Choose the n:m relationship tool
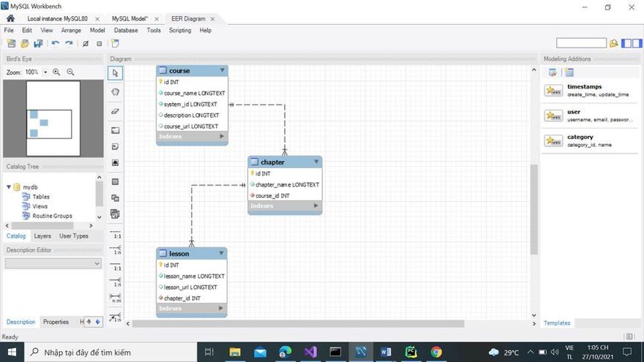The image size is (644, 362). point(116,300)
